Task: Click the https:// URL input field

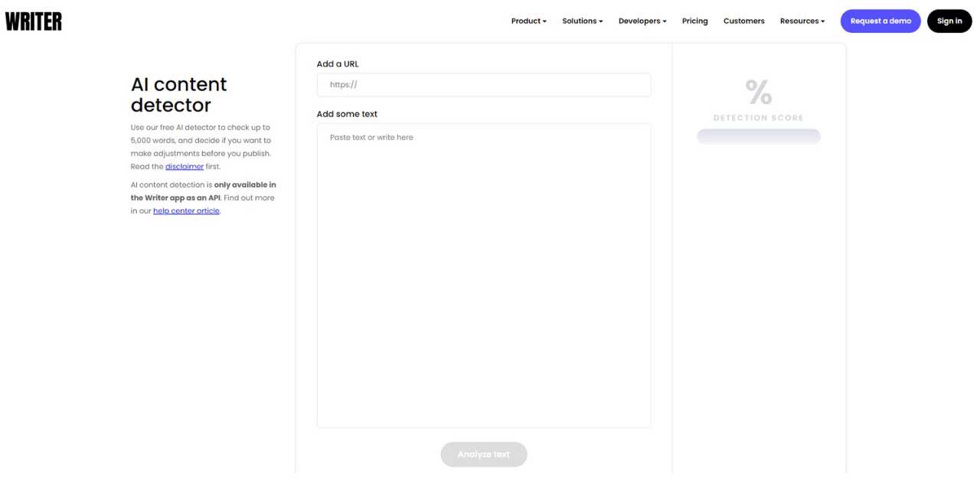Action: pos(483,84)
